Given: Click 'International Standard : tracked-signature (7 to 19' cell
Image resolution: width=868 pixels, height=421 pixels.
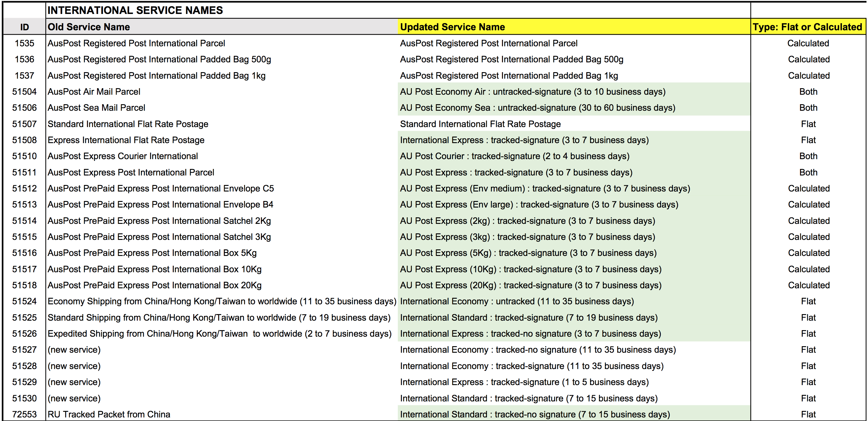Looking at the screenshot, I should pos(529,317).
